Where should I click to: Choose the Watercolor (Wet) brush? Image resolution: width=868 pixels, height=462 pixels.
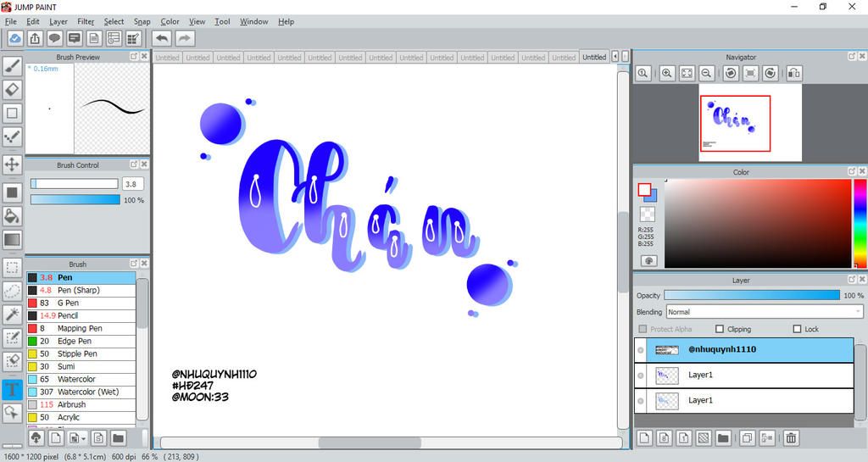[x=81, y=392]
